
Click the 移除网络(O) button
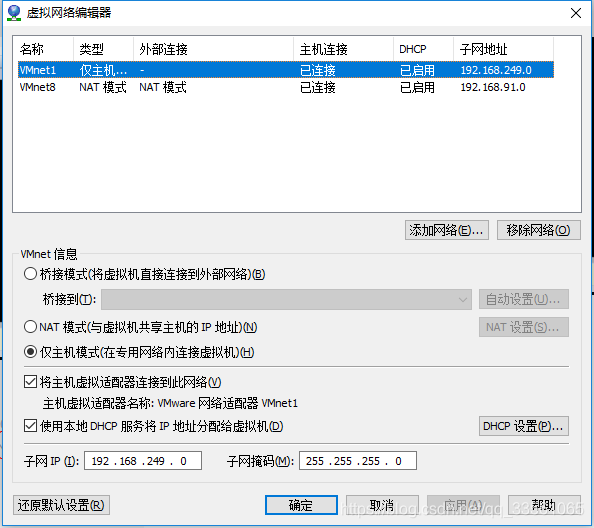click(x=539, y=230)
